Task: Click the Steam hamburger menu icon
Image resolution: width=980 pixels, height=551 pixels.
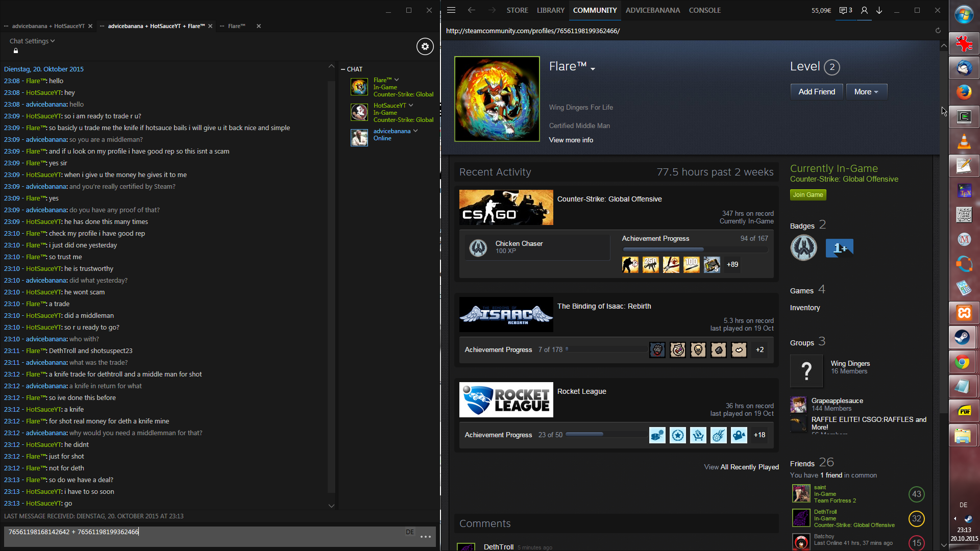Action: point(451,10)
